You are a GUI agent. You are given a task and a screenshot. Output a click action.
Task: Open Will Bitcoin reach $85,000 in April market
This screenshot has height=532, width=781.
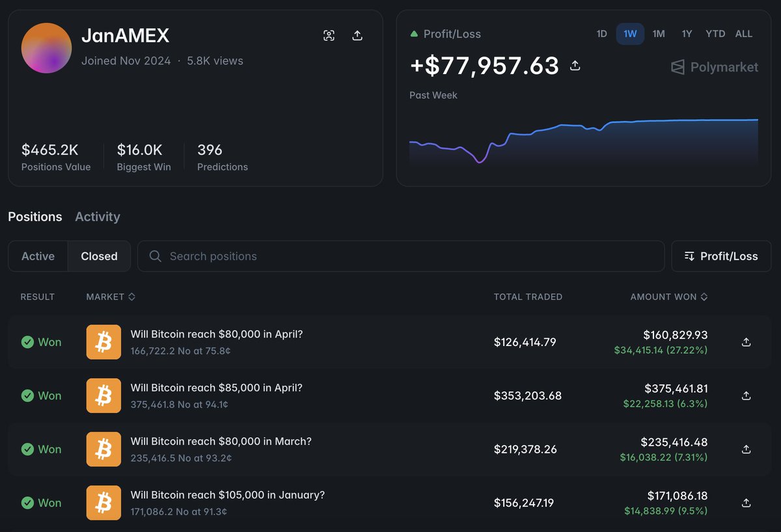(217, 388)
